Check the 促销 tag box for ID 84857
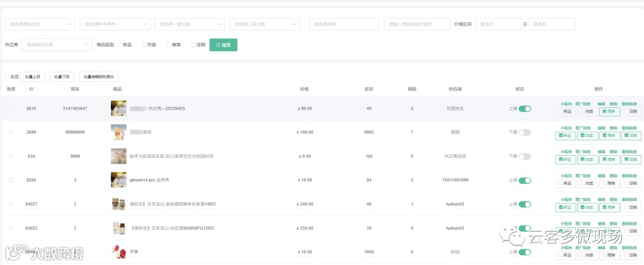The height and width of the screenshot is (265, 644). 631,207
